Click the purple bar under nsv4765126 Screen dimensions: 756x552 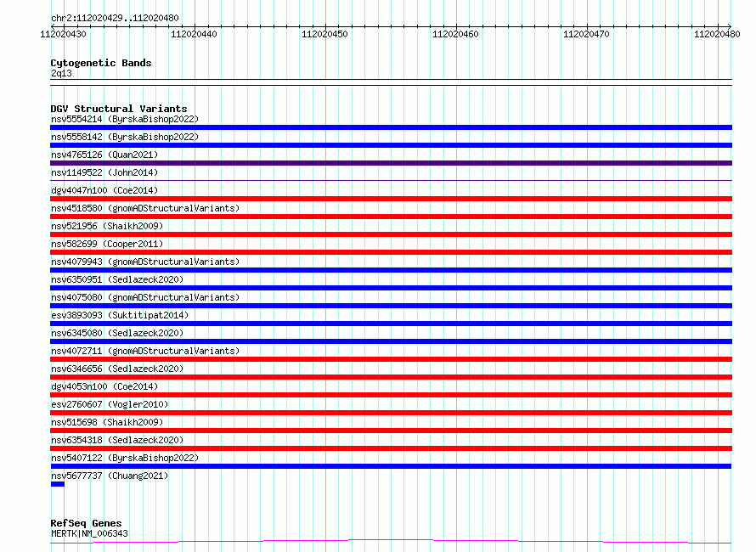(x=391, y=163)
